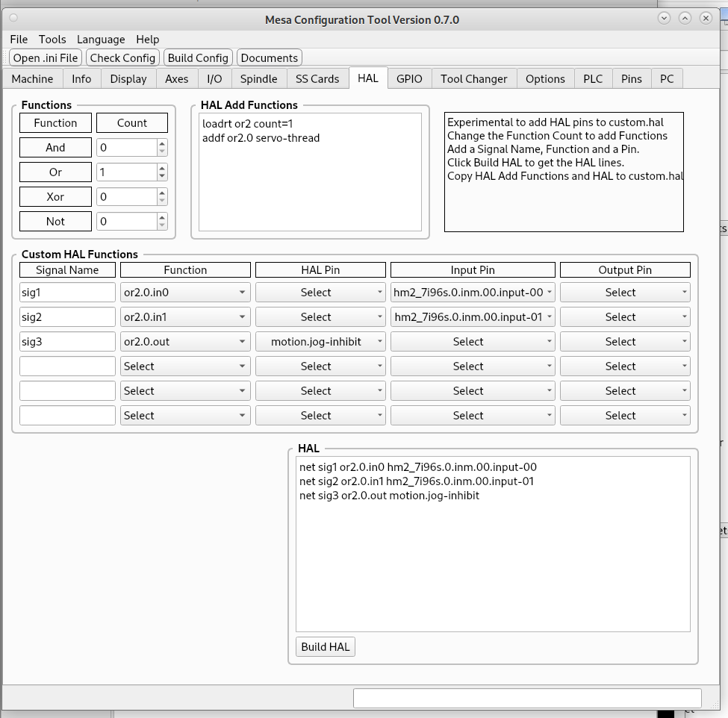Click the Build Config button
728x718 pixels.
coord(198,58)
